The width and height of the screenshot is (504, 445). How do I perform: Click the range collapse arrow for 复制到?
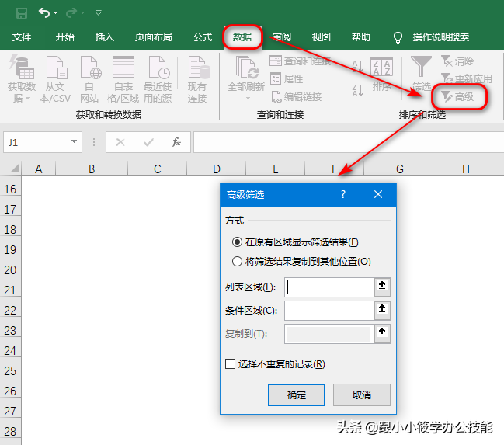[382, 332]
